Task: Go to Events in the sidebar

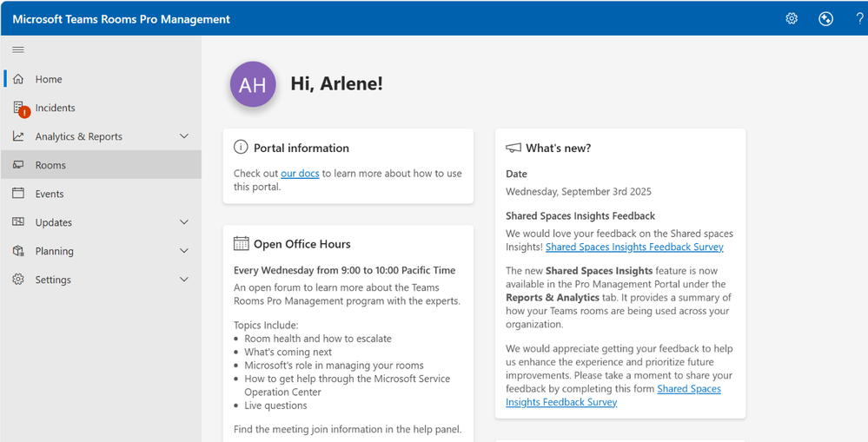Action: click(x=50, y=194)
